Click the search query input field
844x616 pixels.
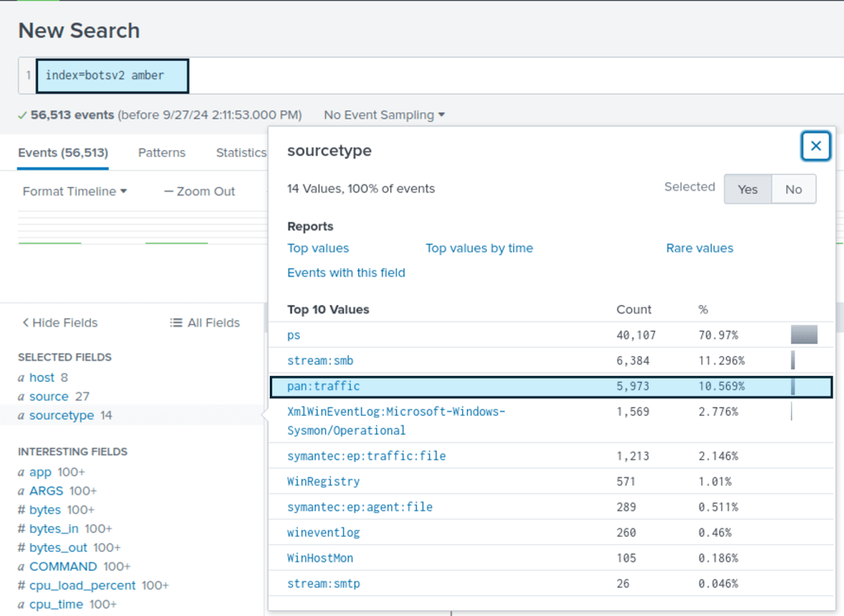point(495,76)
